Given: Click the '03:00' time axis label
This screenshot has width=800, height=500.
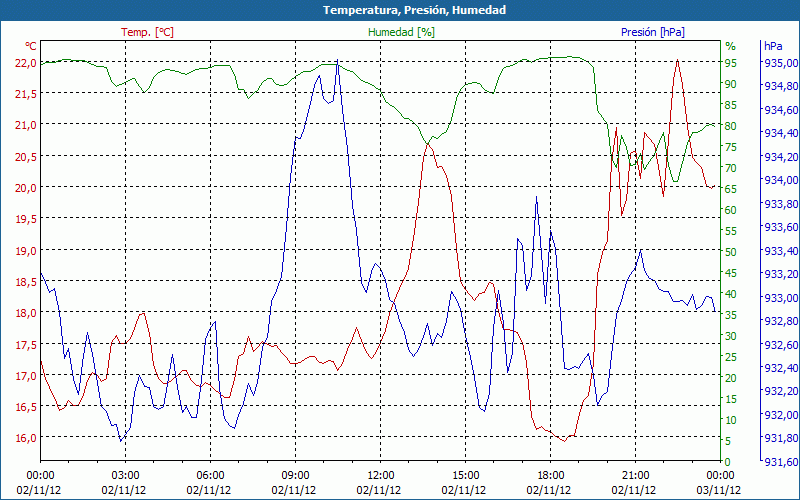Looking at the screenshot, I should click(x=125, y=476).
